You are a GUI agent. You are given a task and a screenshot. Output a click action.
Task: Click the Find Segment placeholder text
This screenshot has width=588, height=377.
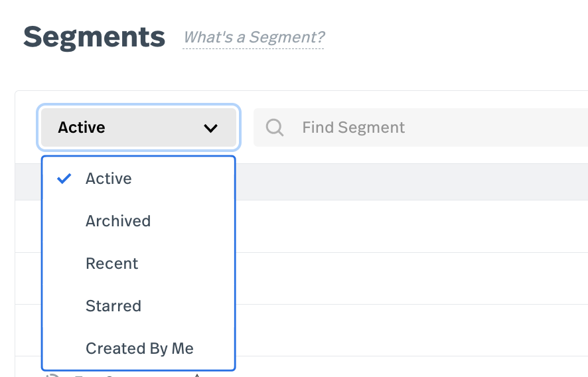353,127
